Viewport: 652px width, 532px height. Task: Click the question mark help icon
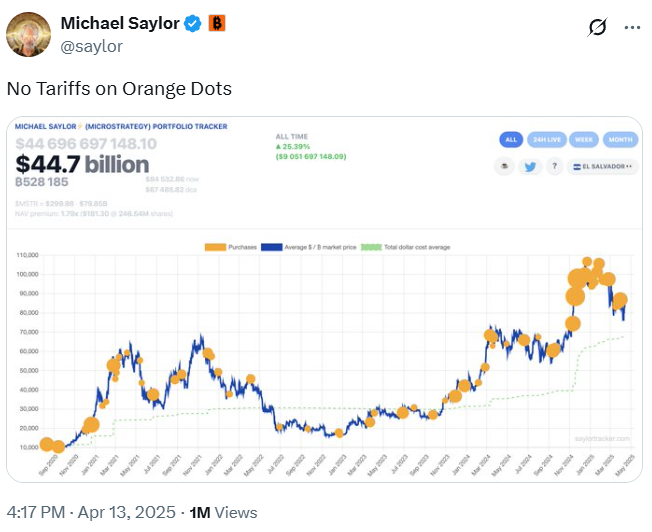coord(552,167)
